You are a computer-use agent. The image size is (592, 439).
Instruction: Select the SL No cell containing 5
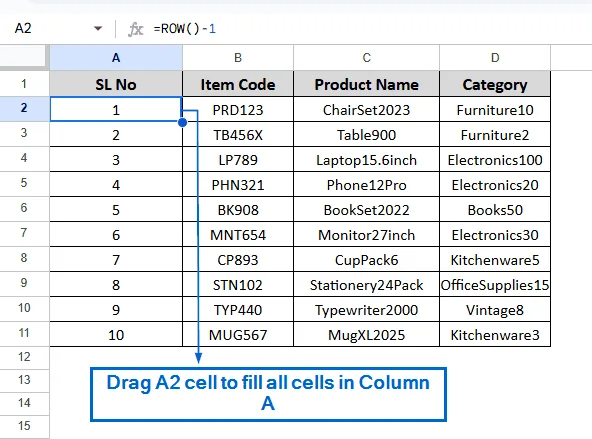tap(116, 209)
